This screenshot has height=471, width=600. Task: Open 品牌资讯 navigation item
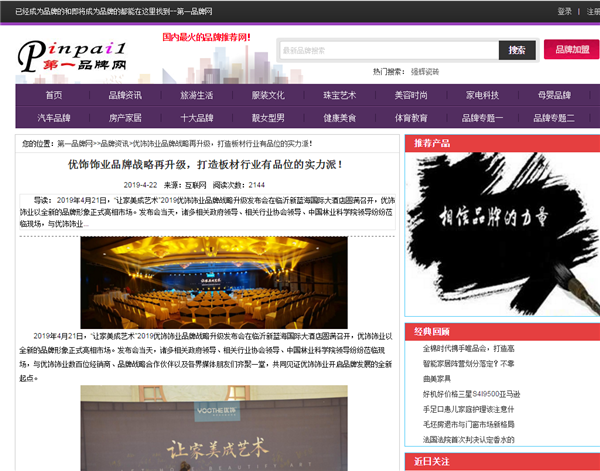pos(125,95)
